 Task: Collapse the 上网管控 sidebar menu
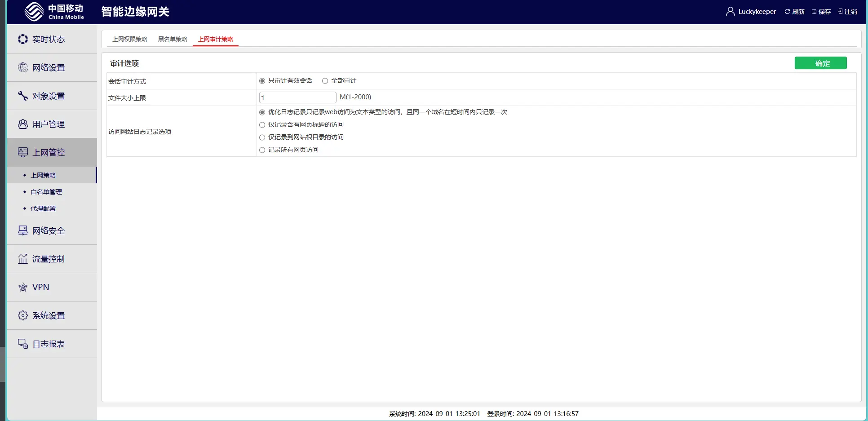pos(49,152)
